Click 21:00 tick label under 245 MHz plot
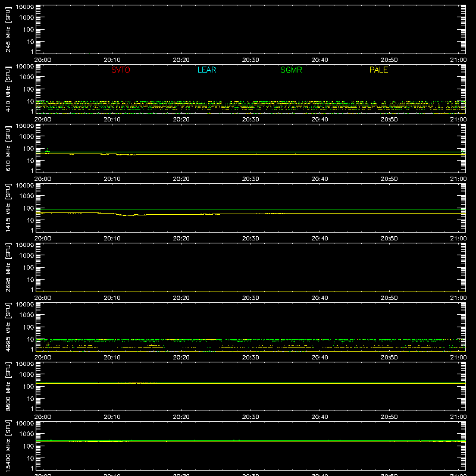Screen dimensions: 476x476 pos(458,60)
